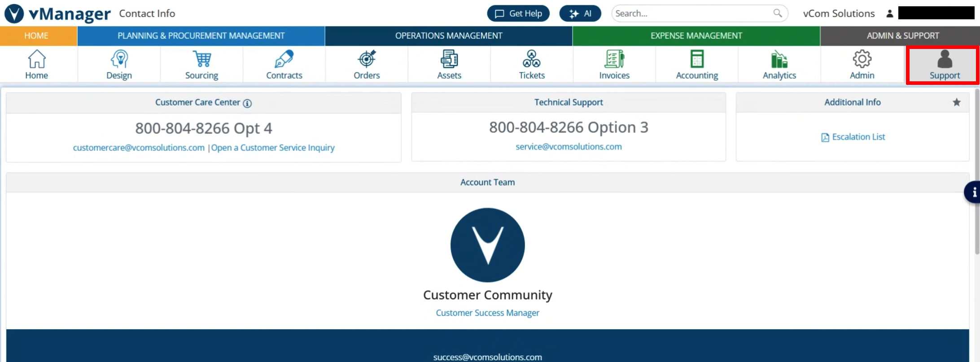Select the Expense Management tab

pyautogui.click(x=696, y=36)
